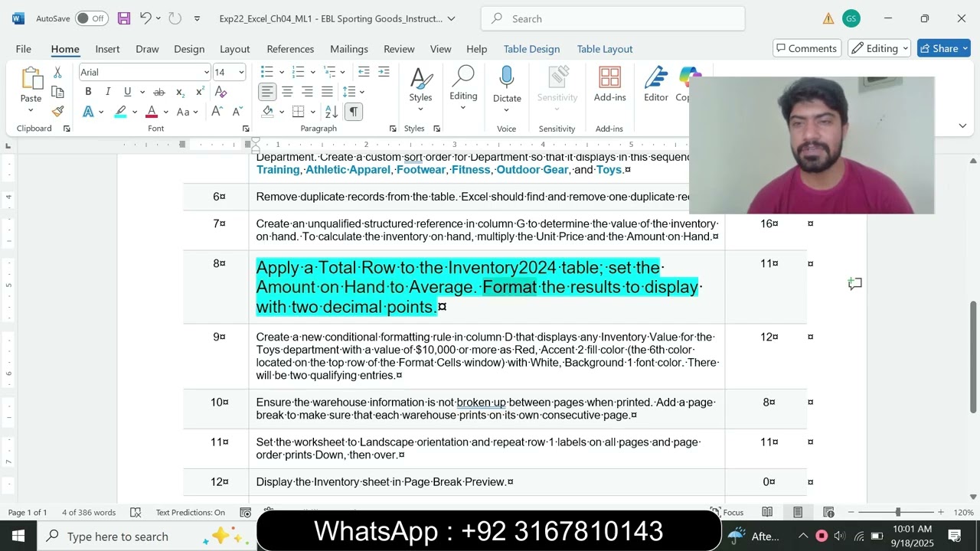Switch to the Table Design tab
The width and height of the screenshot is (980, 551).
coord(531,48)
